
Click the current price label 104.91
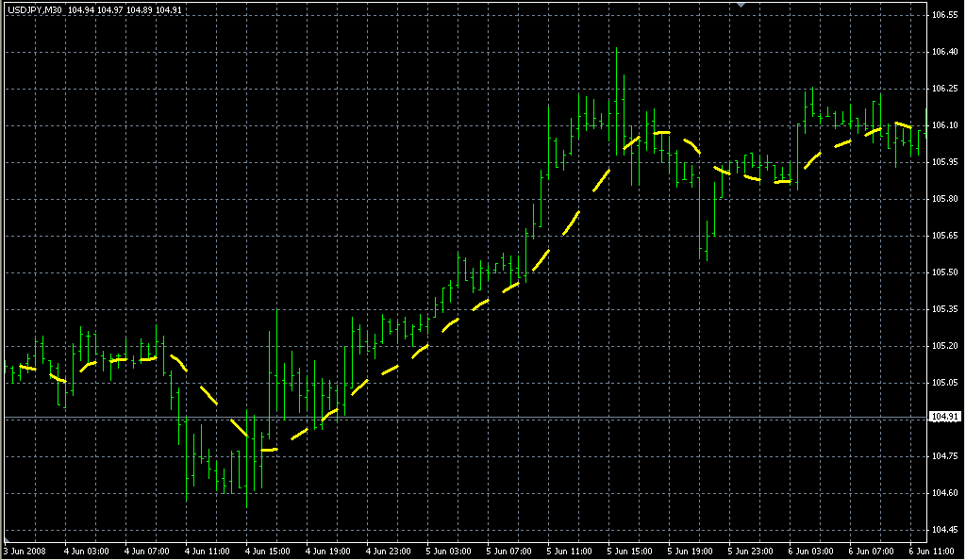coord(944,417)
